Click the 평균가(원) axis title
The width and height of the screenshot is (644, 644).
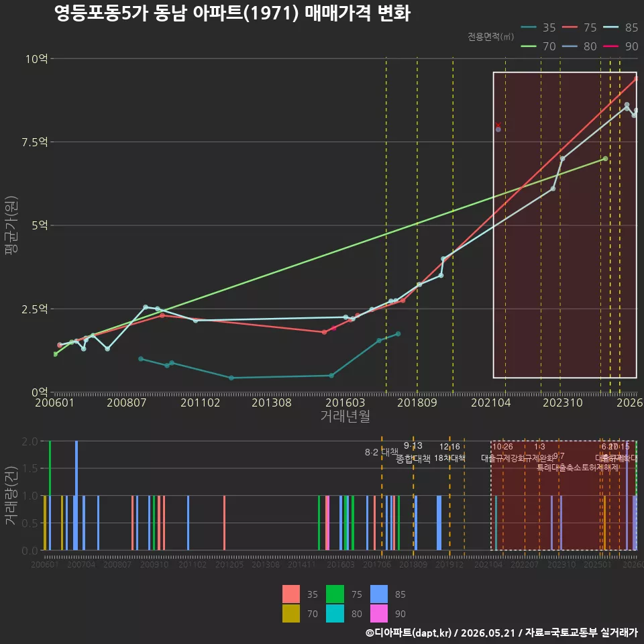(x=11, y=225)
